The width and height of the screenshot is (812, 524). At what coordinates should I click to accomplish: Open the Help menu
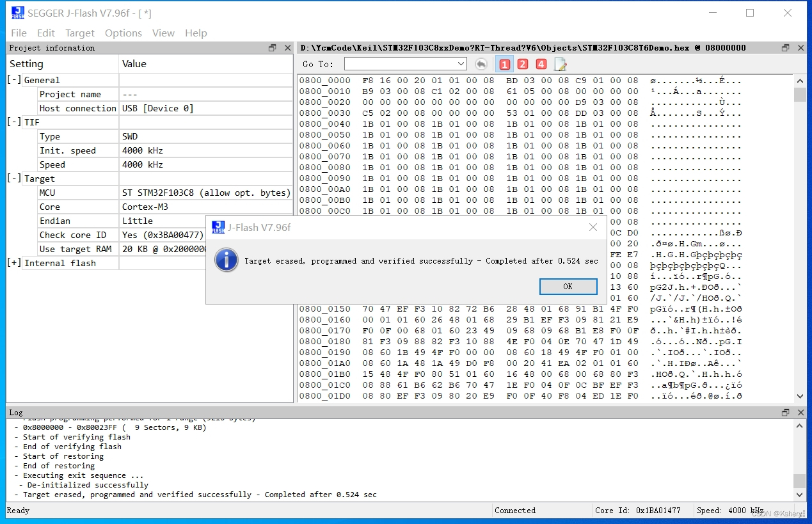[x=196, y=33]
